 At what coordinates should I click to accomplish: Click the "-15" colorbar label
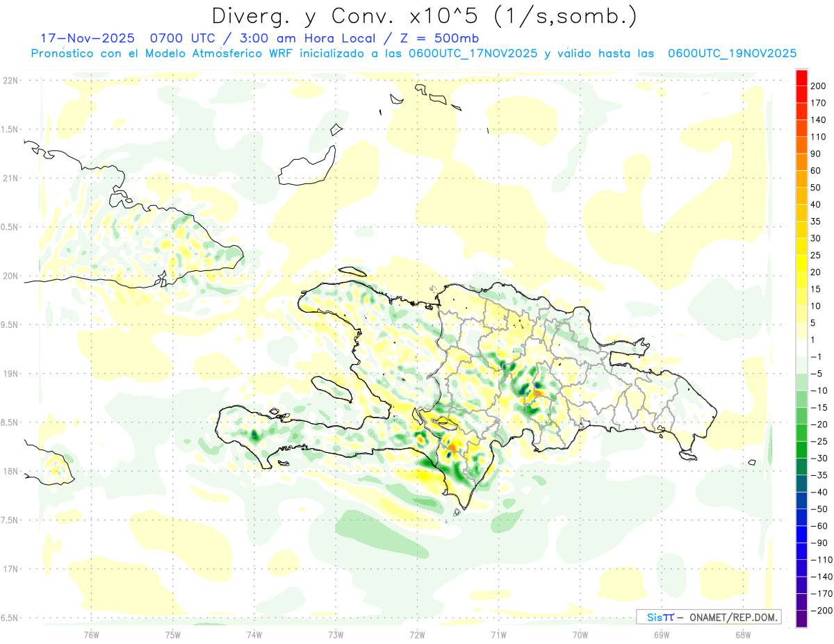click(820, 408)
